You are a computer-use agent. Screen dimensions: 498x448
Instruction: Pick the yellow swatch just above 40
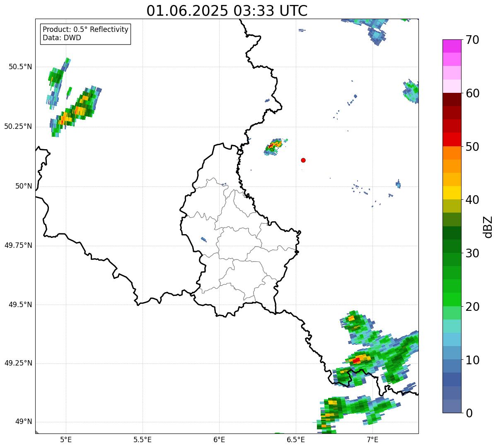tap(452, 193)
